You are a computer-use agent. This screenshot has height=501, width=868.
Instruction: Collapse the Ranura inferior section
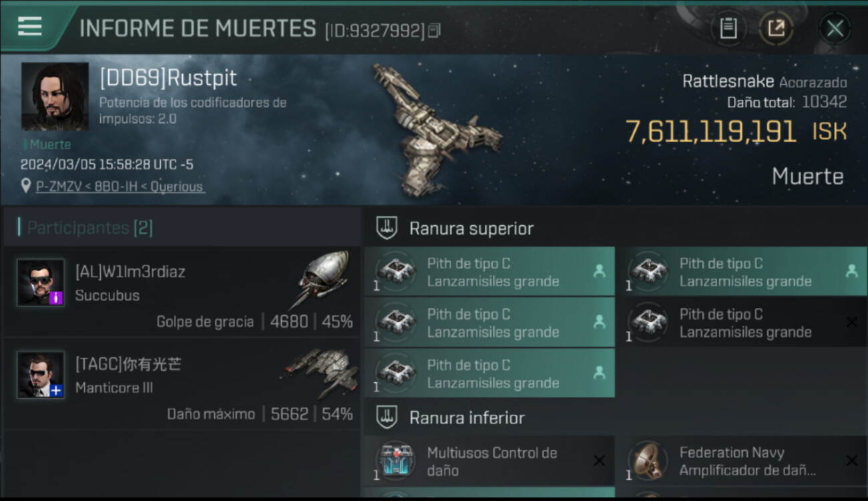[615, 418]
